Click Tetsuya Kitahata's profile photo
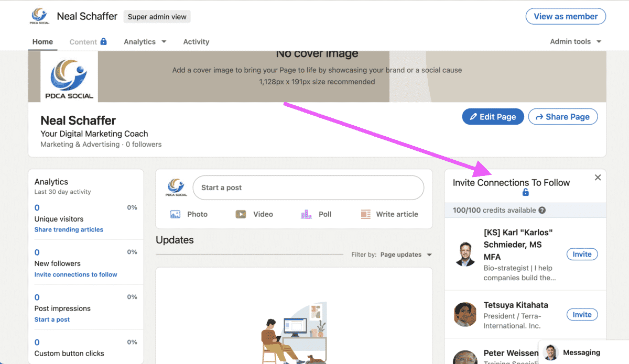Viewport: 629px width, 364px height. pos(465,315)
